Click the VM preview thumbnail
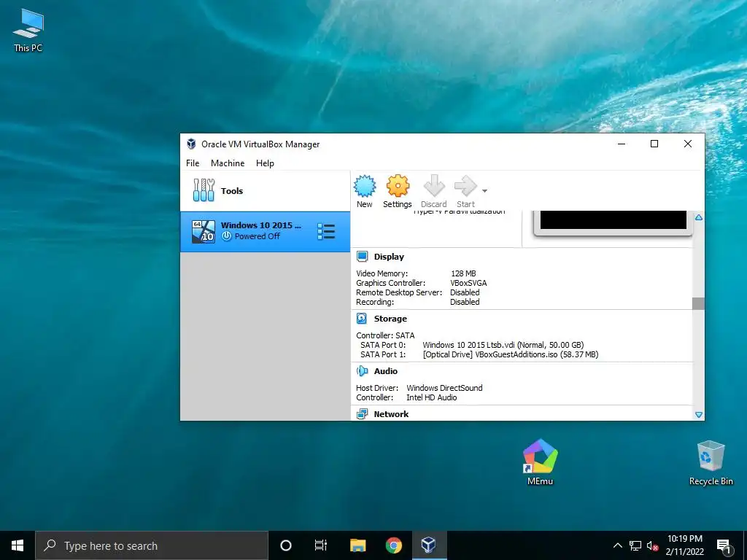Screen dimensions: 747x560 pyautogui.click(x=613, y=222)
